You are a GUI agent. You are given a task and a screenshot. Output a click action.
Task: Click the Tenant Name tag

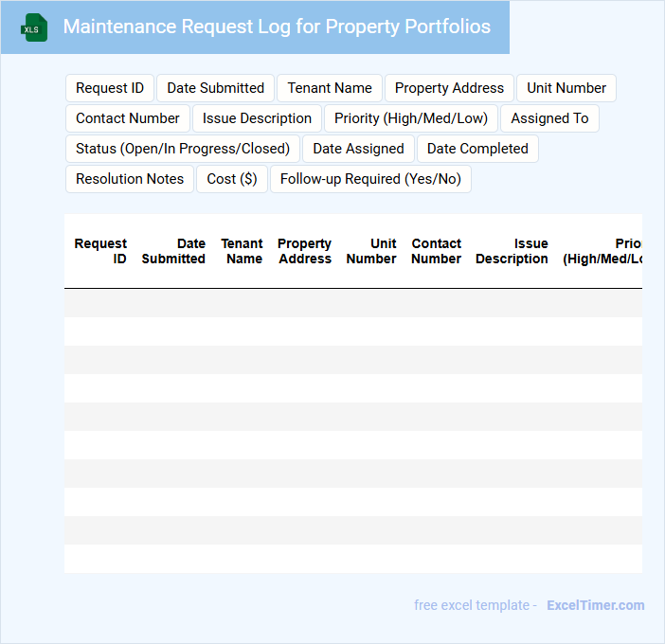pyautogui.click(x=330, y=88)
